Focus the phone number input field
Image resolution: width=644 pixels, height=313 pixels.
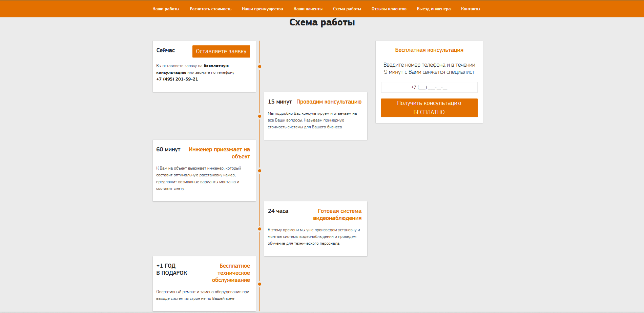(x=429, y=87)
